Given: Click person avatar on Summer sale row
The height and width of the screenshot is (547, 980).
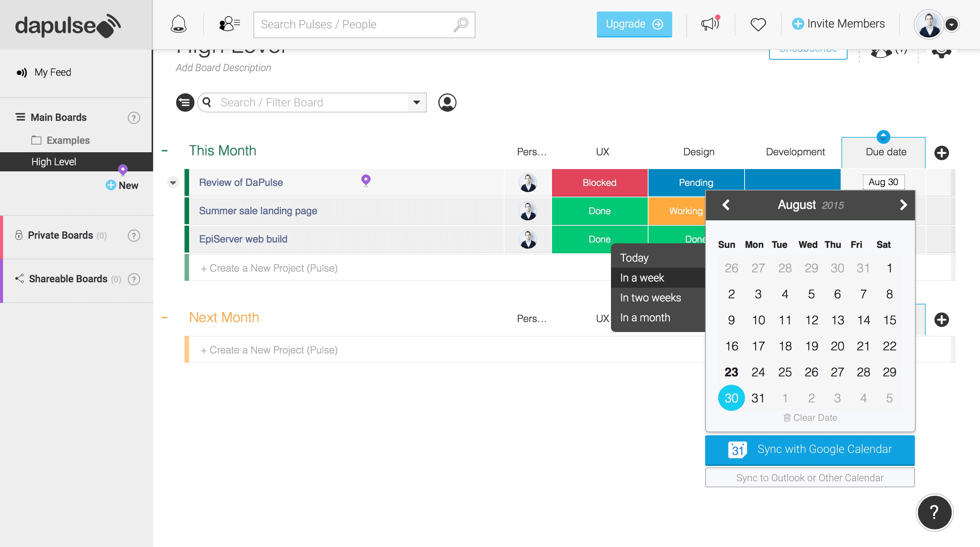Looking at the screenshot, I should click(x=528, y=211).
